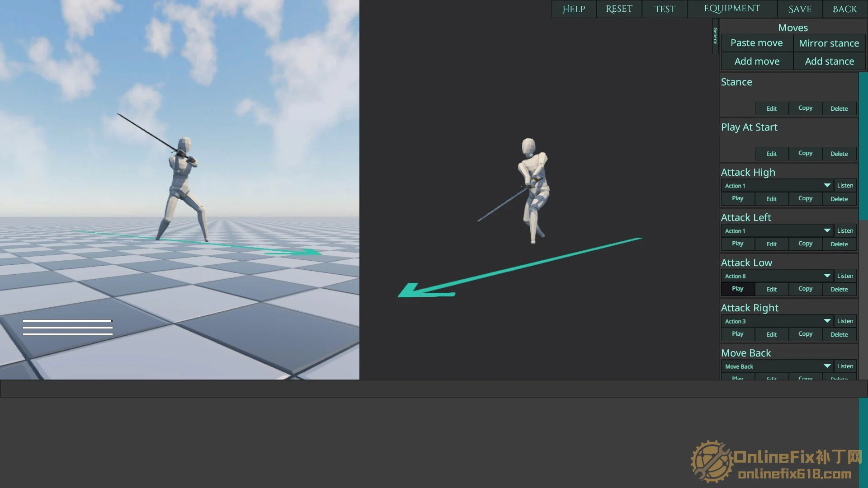
Task: Select the vertical General tab
Action: [x=715, y=36]
